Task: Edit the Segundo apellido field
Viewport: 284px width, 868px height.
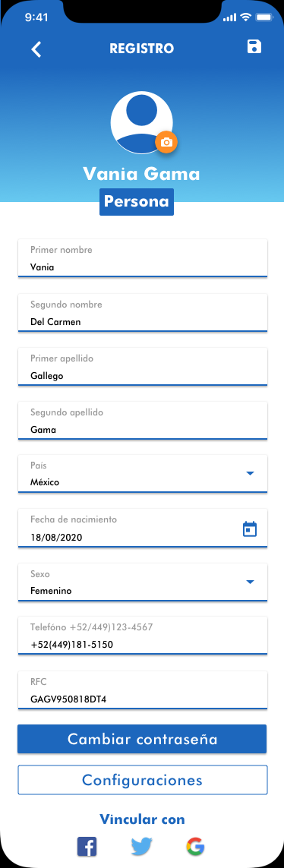Action: 143,421
